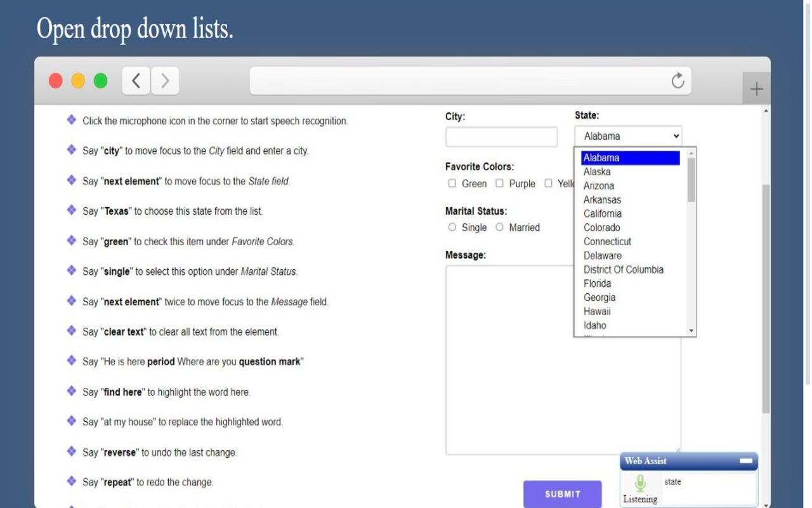Select the Married marital status option
This screenshot has height=508, width=812.
coord(499,227)
